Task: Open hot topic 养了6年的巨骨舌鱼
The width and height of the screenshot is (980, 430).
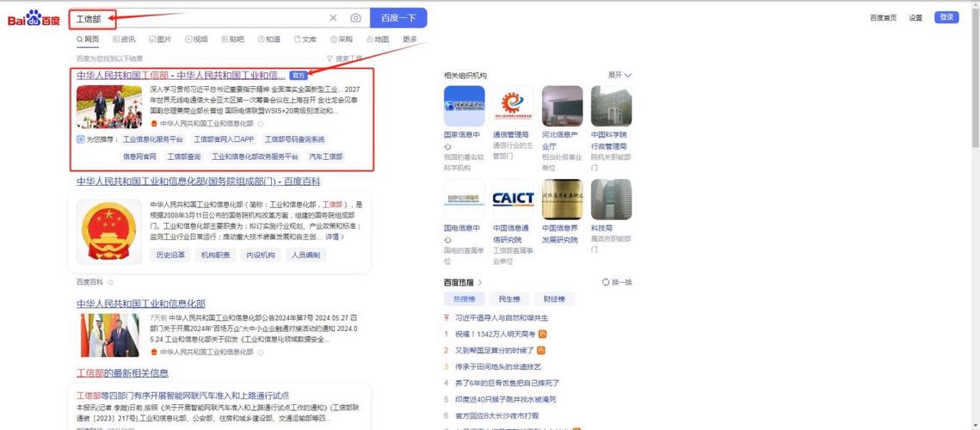Action: tap(507, 383)
